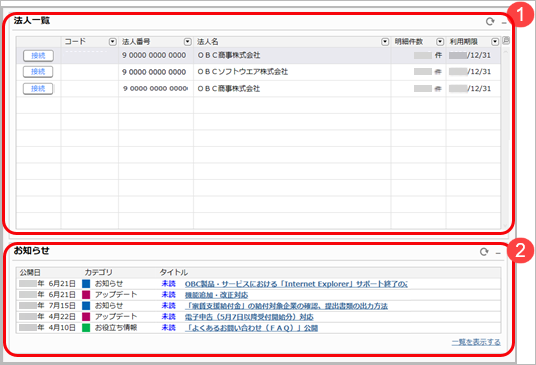The width and height of the screenshot is (536, 365).
Task: Click the カテゴリ header in お知らせ
Action: pyautogui.click(x=98, y=272)
